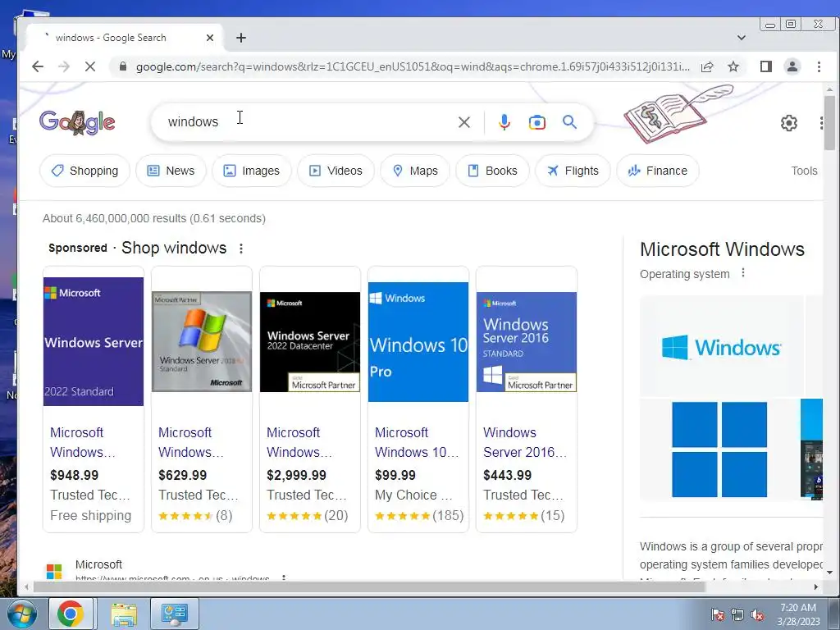
Task: Open the tab search chevron
Action: click(742, 38)
